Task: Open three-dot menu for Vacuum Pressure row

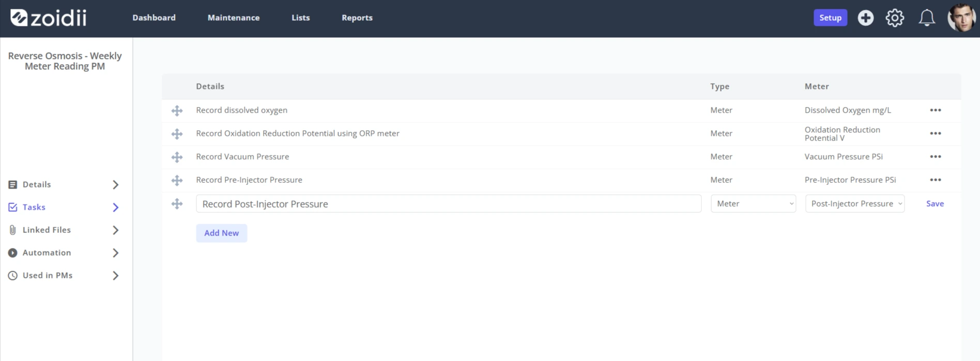Action: [936, 156]
